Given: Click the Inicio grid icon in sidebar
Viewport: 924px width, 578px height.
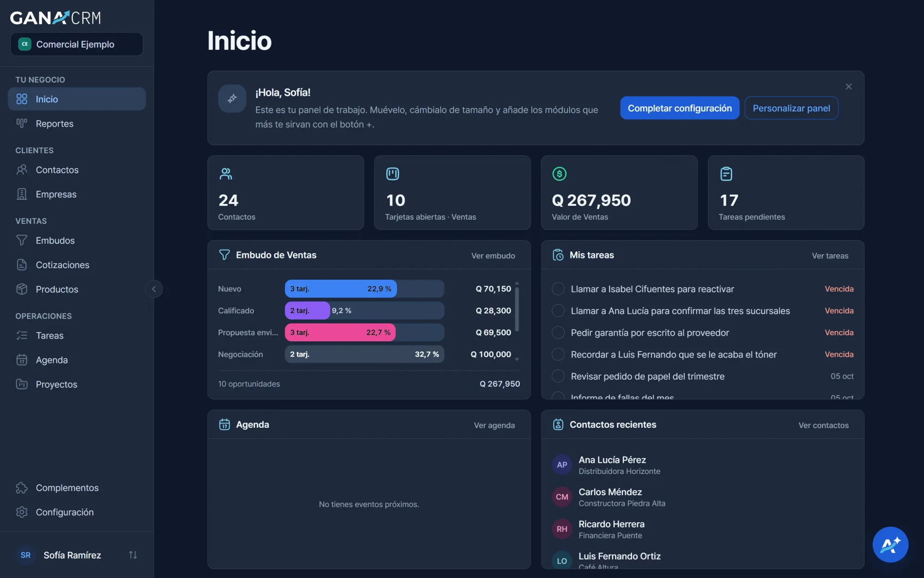Looking at the screenshot, I should (x=22, y=99).
